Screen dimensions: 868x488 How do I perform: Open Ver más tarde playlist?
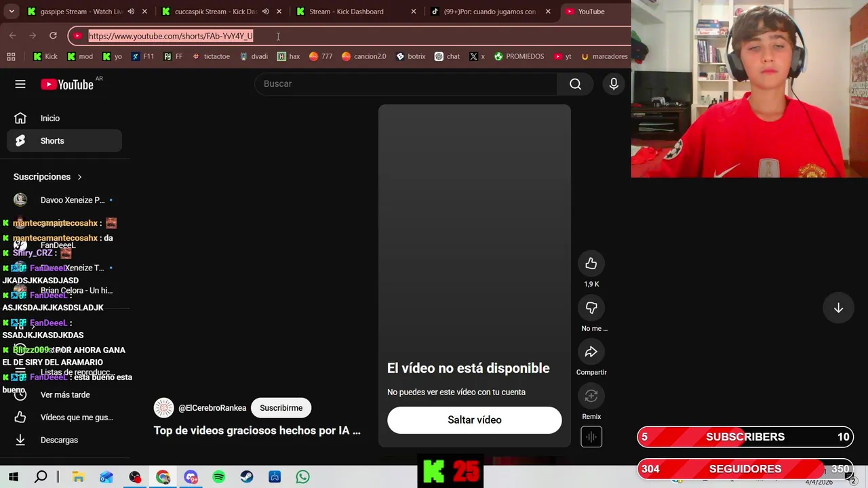point(64,395)
